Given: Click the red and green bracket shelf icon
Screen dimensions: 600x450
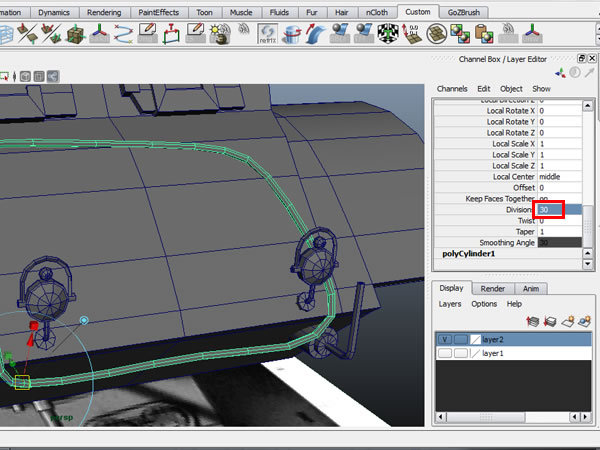Looking at the screenshot, I should point(171,34).
